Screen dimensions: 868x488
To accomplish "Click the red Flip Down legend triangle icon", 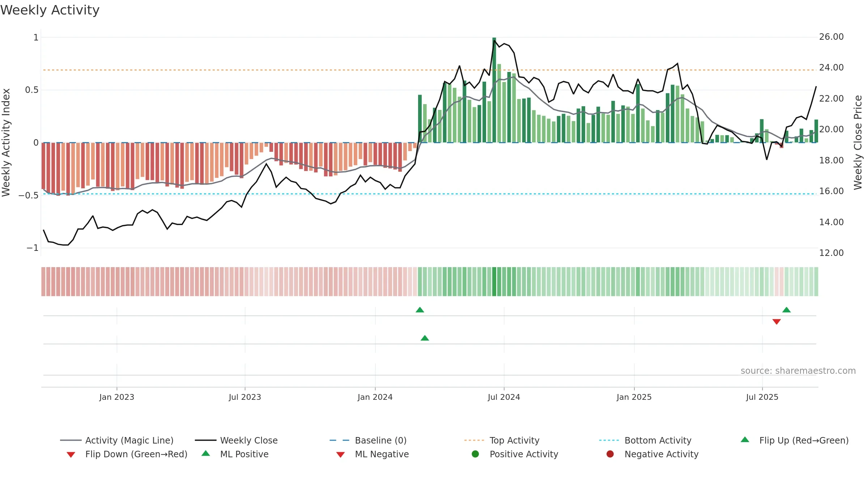I will 71,455.
